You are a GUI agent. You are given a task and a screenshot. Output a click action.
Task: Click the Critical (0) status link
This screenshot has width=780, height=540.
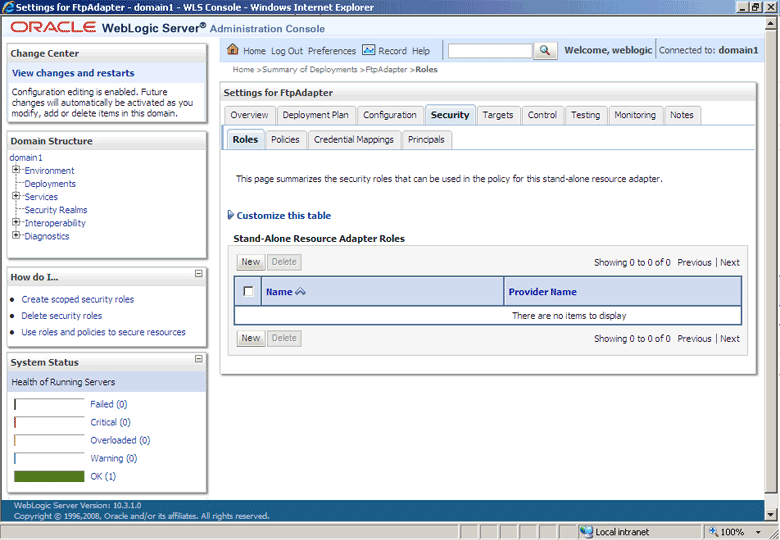tap(110, 422)
